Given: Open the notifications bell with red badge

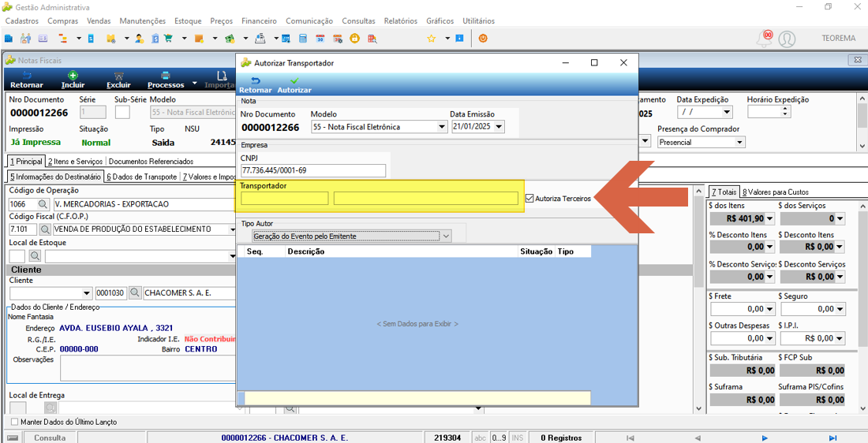Looking at the screenshot, I should (x=765, y=38).
